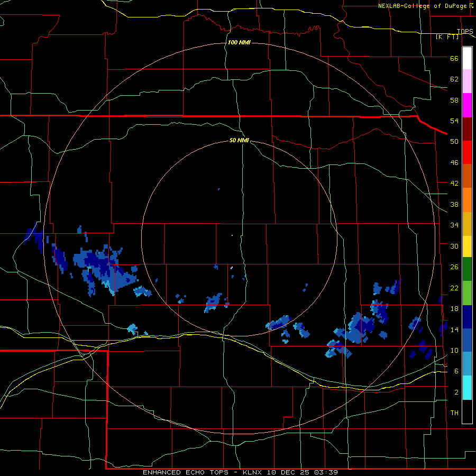Screen dimensions: 476x476
Task: Click the gold mustard legend swatch
Action: [x=467, y=224]
